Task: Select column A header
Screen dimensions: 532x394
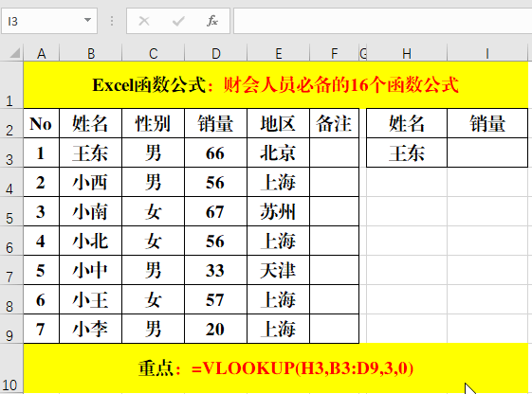Action: pyautogui.click(x=42, y=53)
